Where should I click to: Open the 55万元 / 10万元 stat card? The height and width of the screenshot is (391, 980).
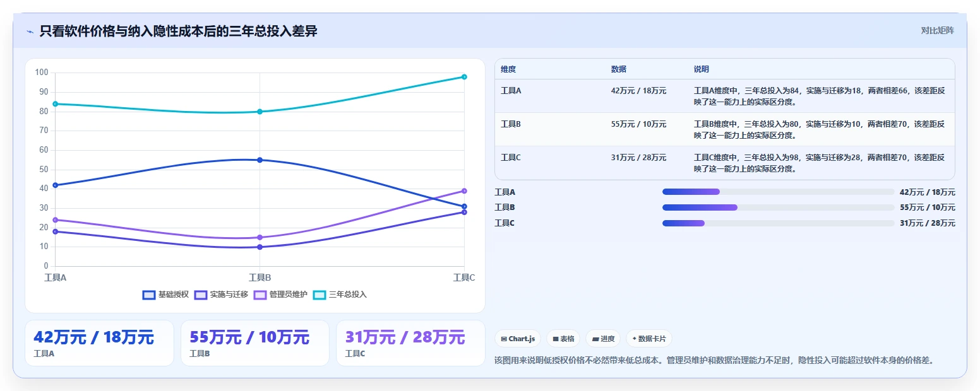255,343
